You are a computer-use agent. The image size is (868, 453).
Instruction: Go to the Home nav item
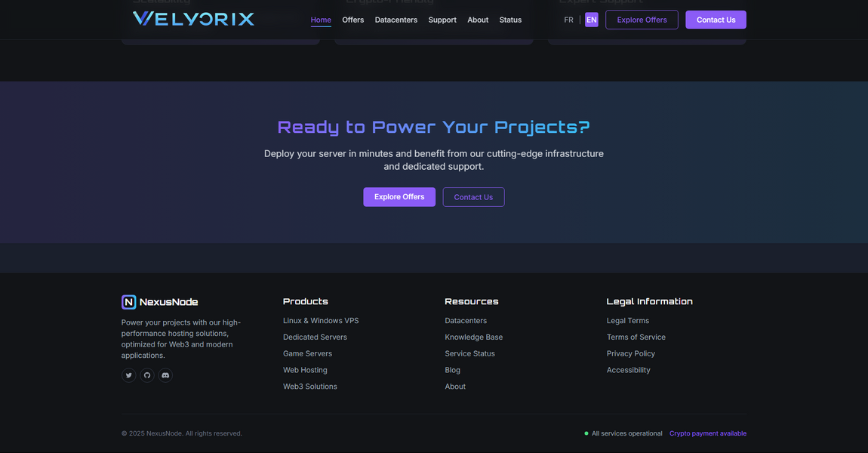point(321,20)
